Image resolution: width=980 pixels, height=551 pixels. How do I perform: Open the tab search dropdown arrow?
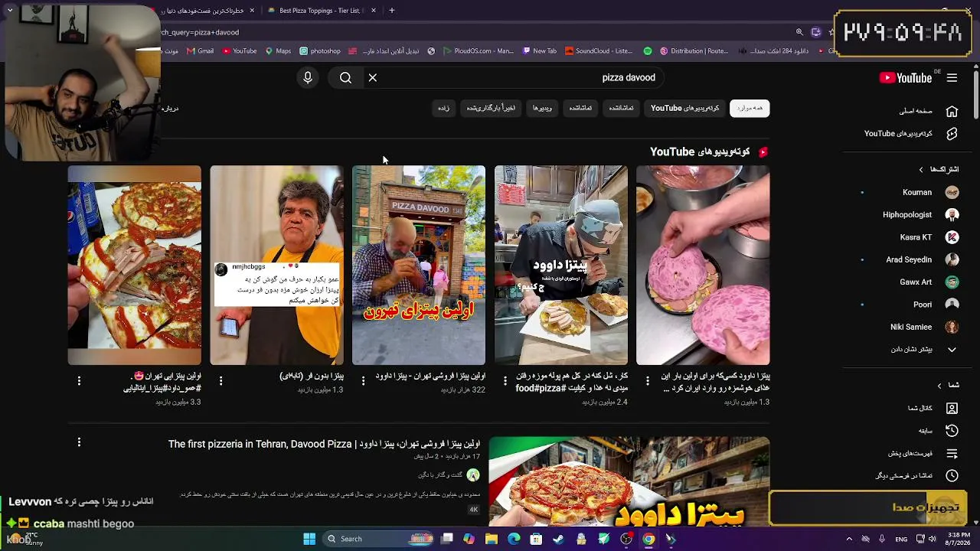[10, 11]
